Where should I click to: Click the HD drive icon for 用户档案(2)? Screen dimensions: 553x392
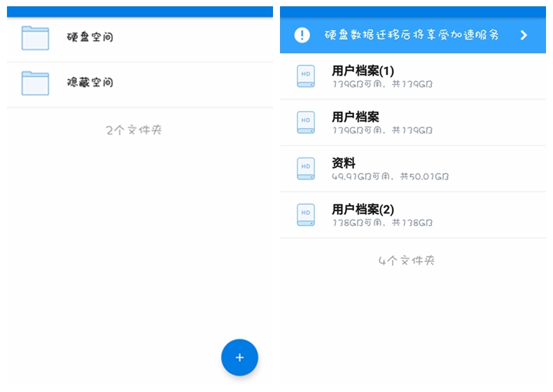pos(306,214)
